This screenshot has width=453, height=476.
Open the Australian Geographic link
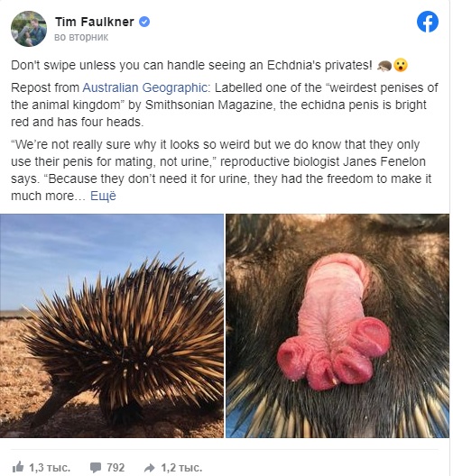pos(145,87)
